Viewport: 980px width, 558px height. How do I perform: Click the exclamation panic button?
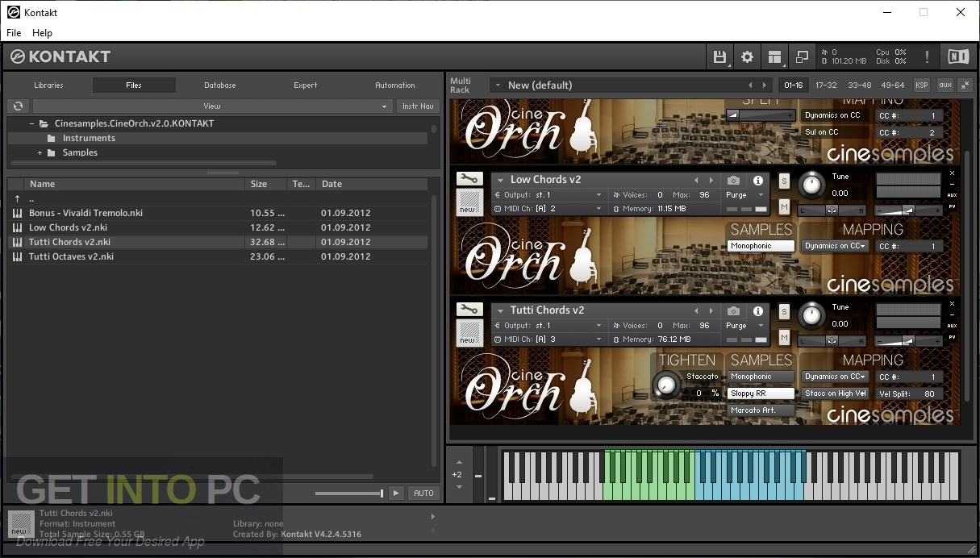click(927, 56)
